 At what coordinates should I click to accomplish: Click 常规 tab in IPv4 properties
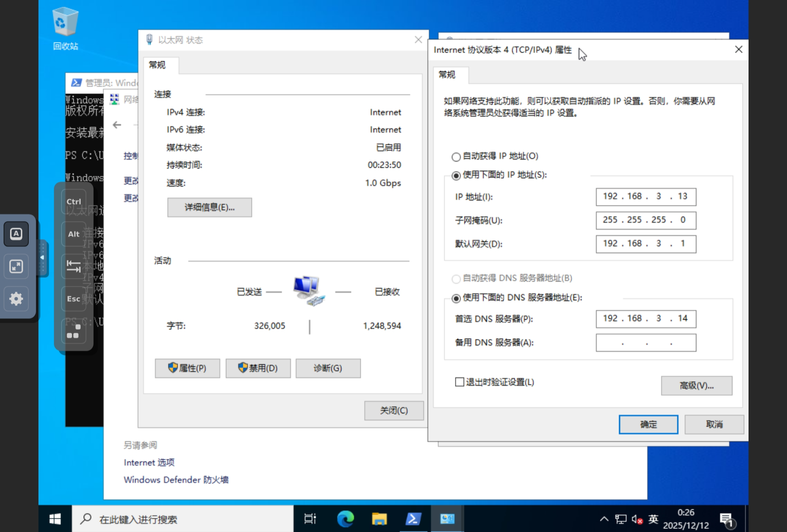pos(447,75)
